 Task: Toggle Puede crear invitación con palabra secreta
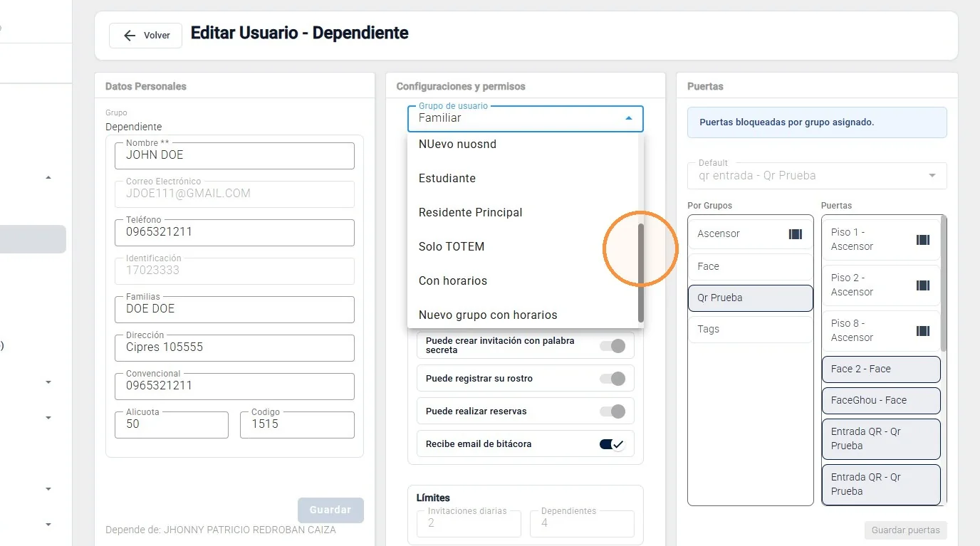pyautogui.click(x=612, y=346)
